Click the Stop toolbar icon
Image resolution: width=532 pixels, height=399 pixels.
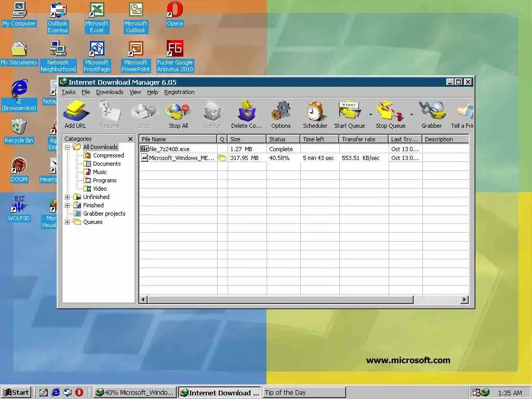(x=144, y=114)
